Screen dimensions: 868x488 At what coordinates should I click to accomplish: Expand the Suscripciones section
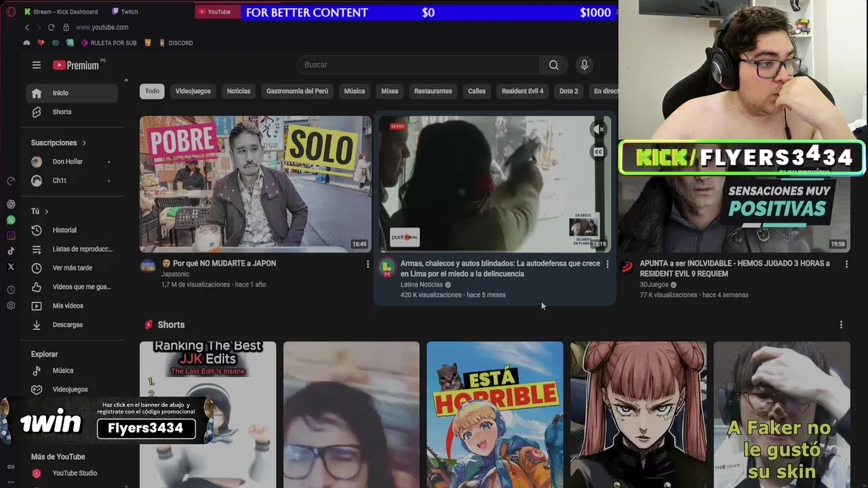(x=58, y=143)
